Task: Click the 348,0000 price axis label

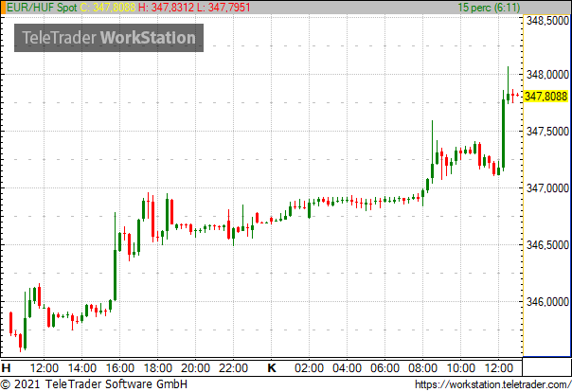Action: (x=547, y=75)
